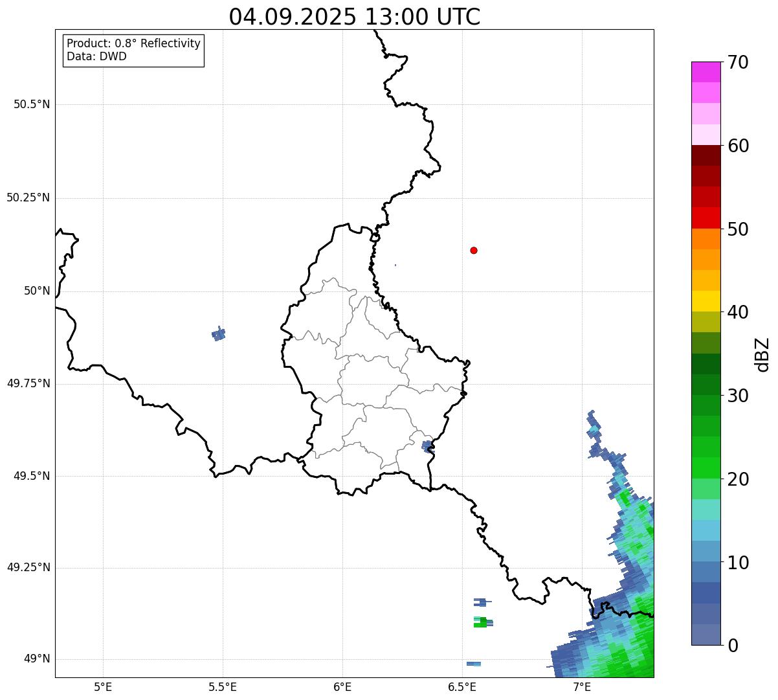Screen dimensions: 778x700
Task: Click the latitude label 50.5°N
Action: 32,104
